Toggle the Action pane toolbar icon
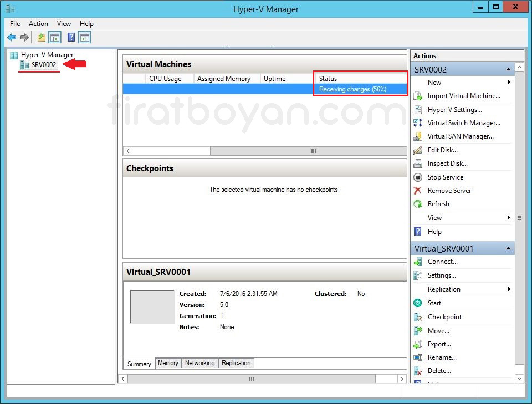Viewport: 532px width, 404px height. (84, 37)
